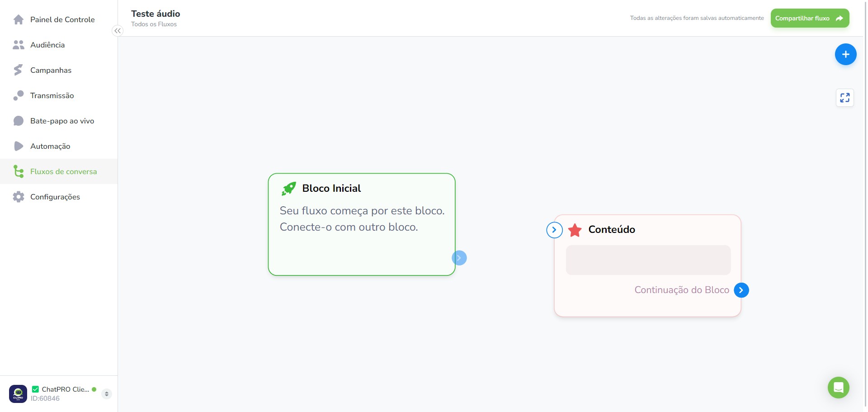Collapse the sidebar with double chevron

click(x=118, y=31)
